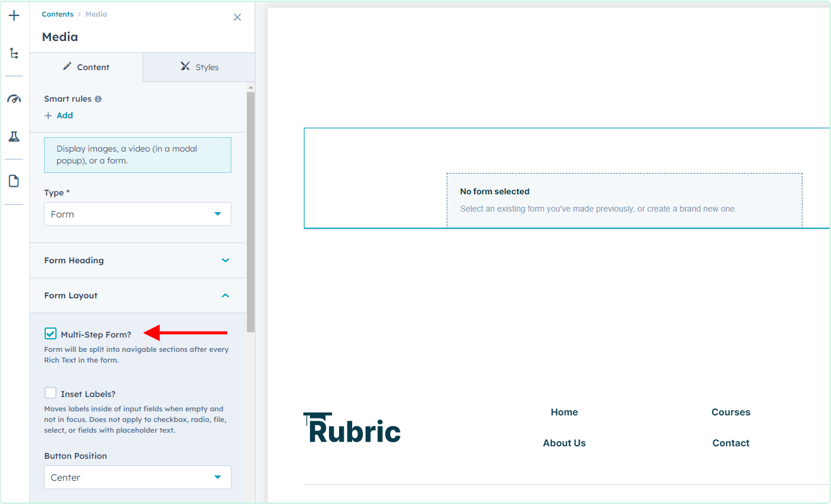This screenshot has height=504, width=831.
Task: Click the Add smart rule link
Action: [64, 115]
